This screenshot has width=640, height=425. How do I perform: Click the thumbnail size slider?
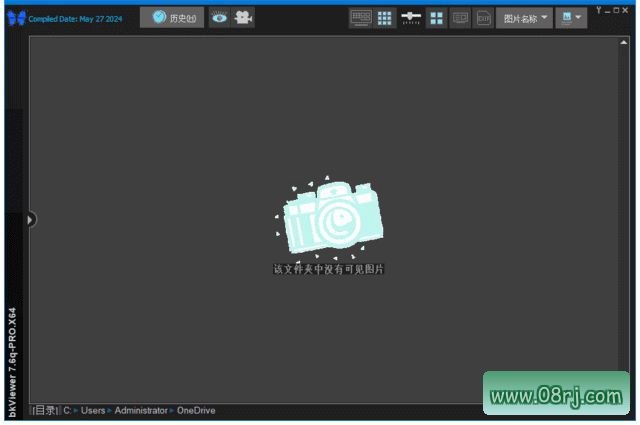[411, 18]
